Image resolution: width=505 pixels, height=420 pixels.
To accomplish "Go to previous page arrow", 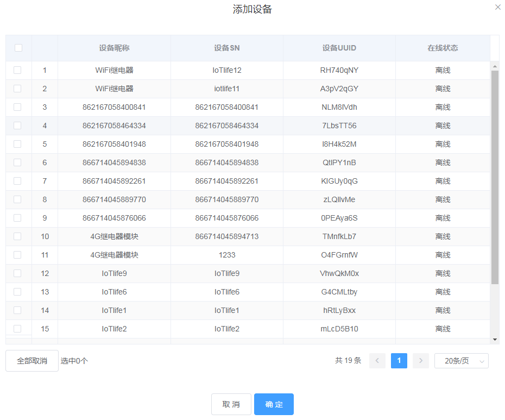I will point(377,361).
